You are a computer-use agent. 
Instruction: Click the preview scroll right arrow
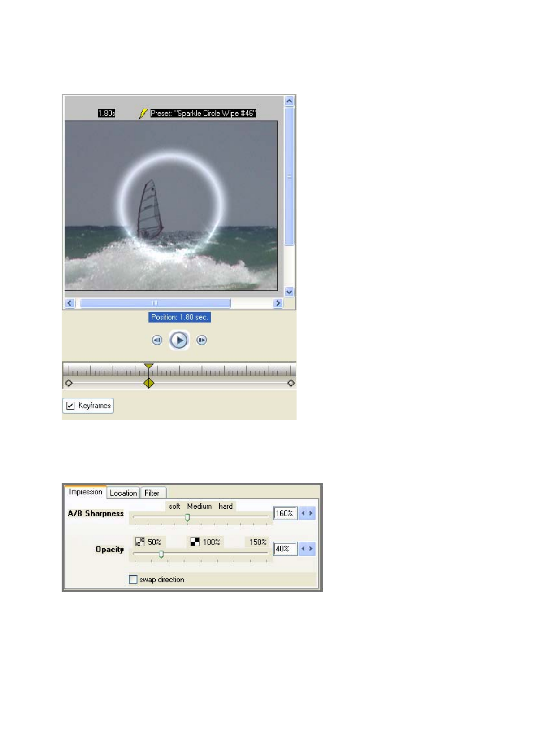click(x=278, y=303)
